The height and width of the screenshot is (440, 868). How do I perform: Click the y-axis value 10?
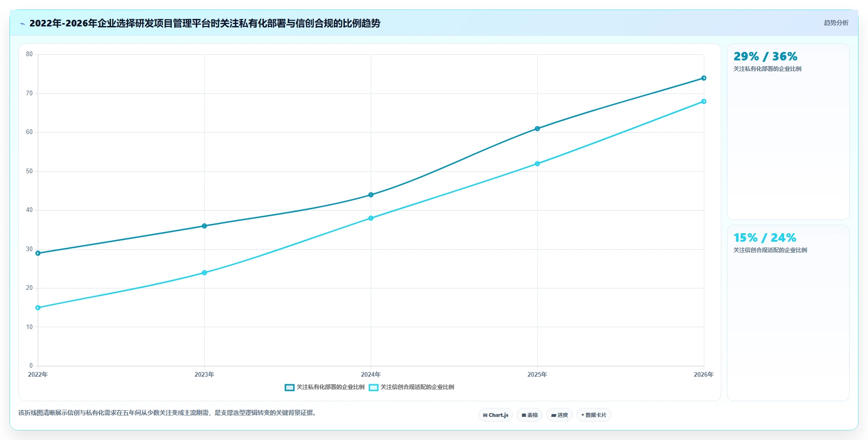click(29, 327)
